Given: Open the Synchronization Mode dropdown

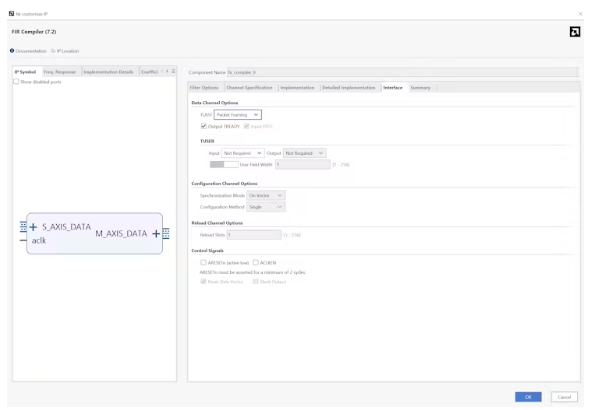Looking at the screenshot, I should tap(266, 196).
